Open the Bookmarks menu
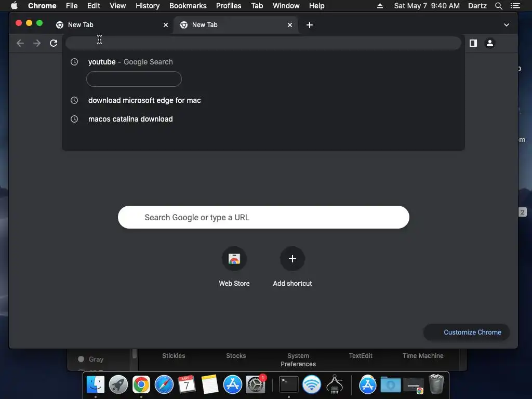Viewport: 532px width, 399px height. coord(188,6)
